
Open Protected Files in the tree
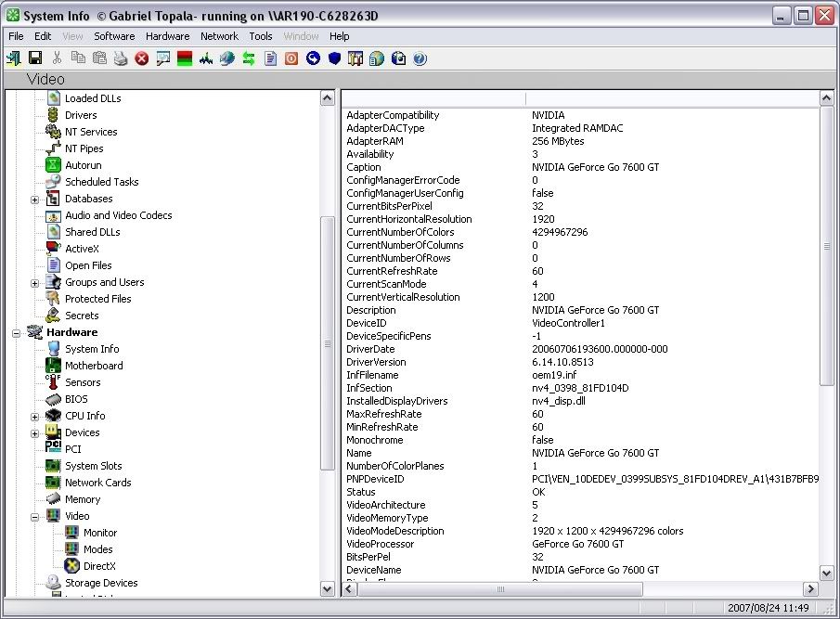(x=98, y=298)
